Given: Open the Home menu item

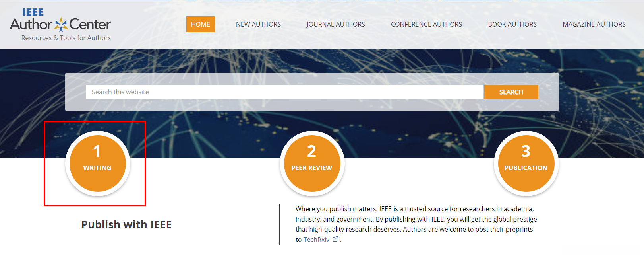Looking at the screenshot, I should click(x=201, y=24).
